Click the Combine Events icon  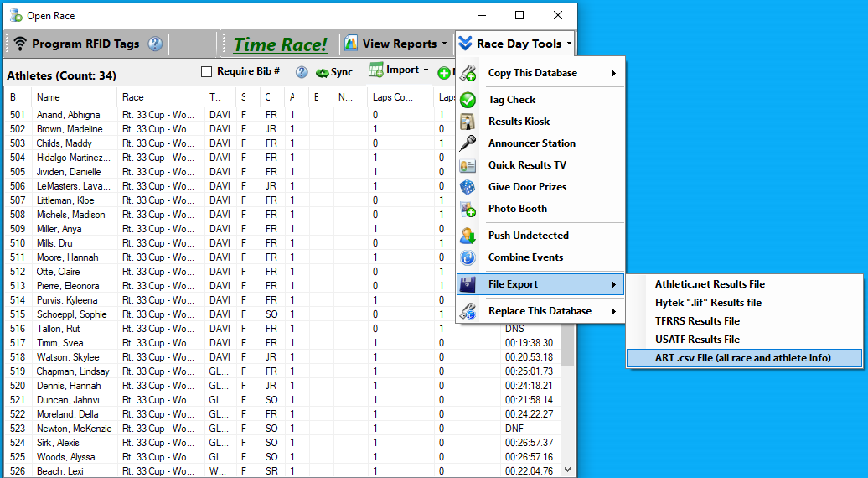coord(468,257)
